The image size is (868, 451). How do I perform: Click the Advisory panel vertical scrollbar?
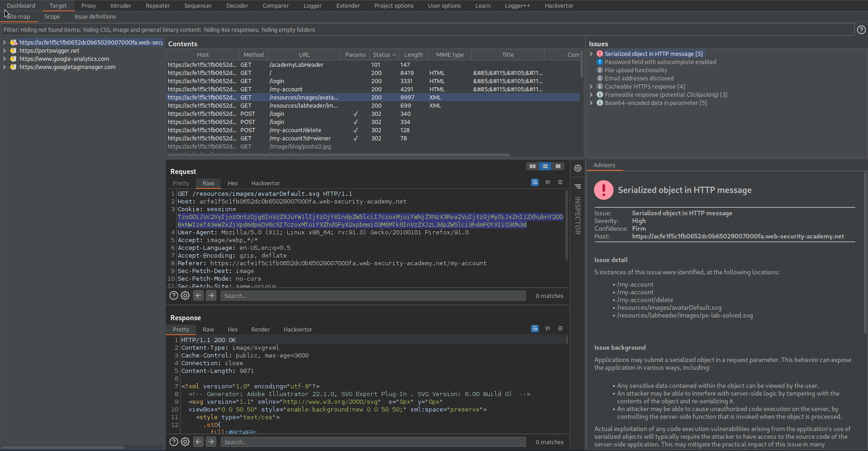tap(865, 253)
